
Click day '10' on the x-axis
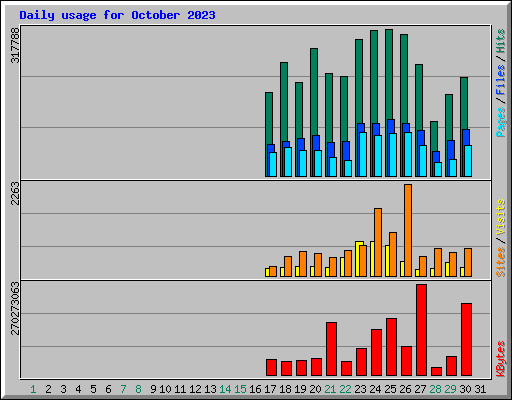(x=165, y=389)
